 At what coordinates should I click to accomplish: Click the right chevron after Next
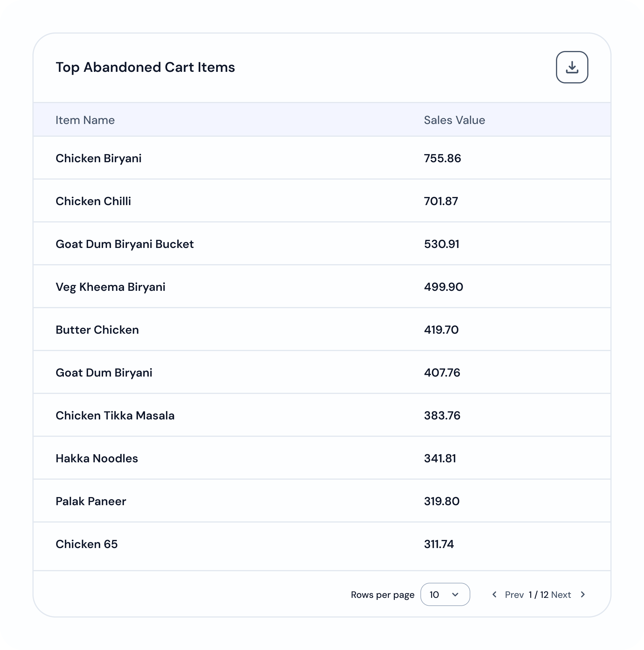tap(583, 594)
